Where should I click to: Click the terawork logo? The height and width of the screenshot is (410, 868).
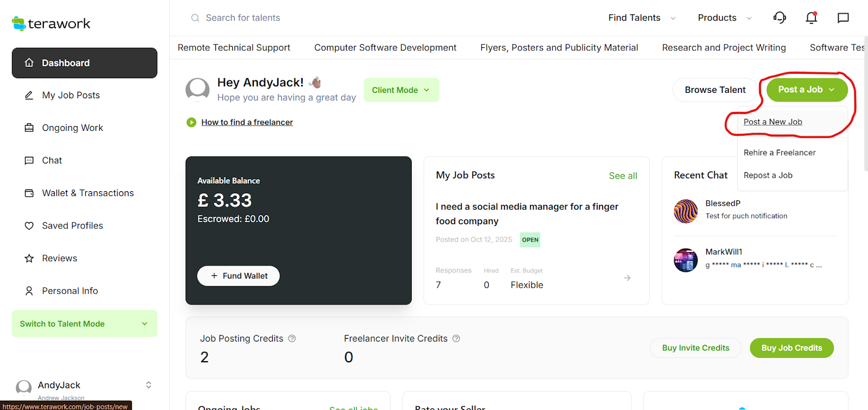[x=51, y=23]
